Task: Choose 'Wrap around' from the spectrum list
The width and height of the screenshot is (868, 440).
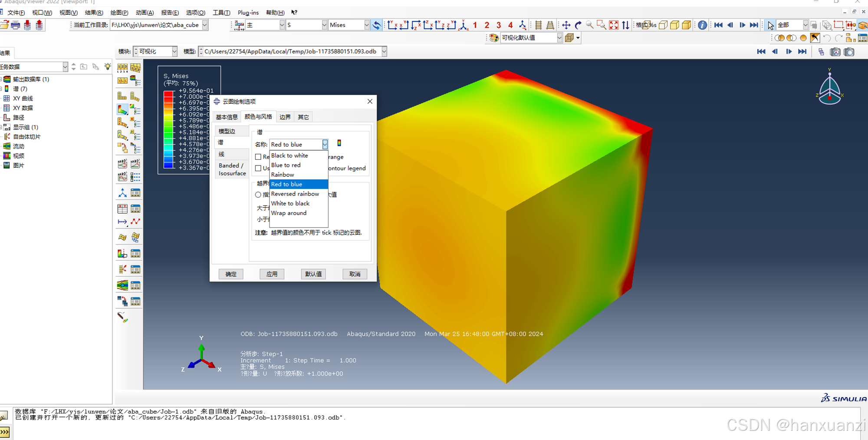Action: (x=299, y=213)
